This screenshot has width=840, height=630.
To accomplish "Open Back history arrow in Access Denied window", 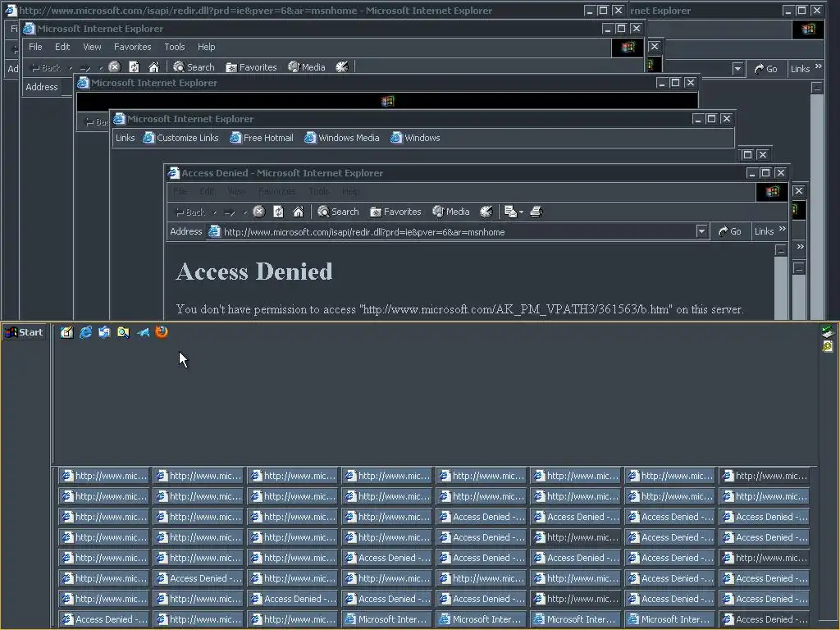I will pyautogui.click(x=215, y=212).
